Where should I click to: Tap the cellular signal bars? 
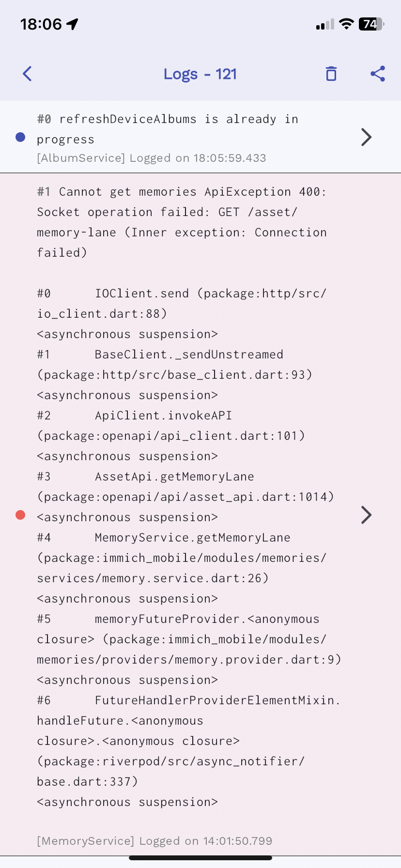coord(325,24)
